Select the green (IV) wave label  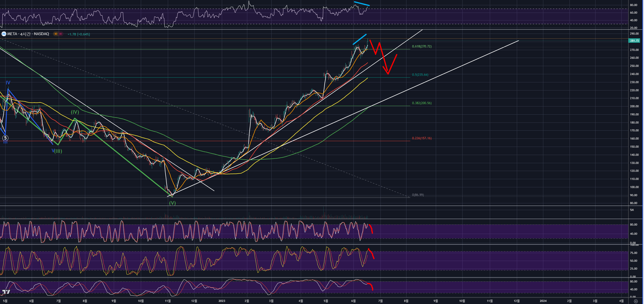tap(75, 112)
